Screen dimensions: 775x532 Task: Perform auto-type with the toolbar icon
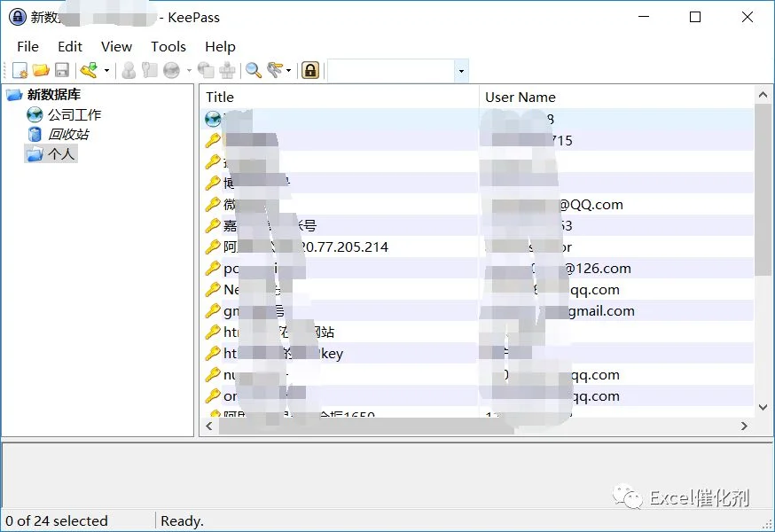pyautogui.click(x=227, y=70)
